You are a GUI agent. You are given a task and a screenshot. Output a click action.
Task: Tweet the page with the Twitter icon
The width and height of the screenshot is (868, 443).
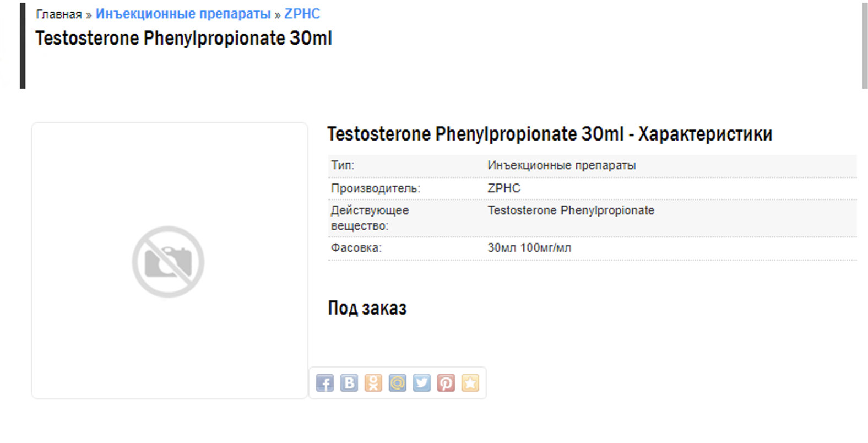click(x=422, y=383)
